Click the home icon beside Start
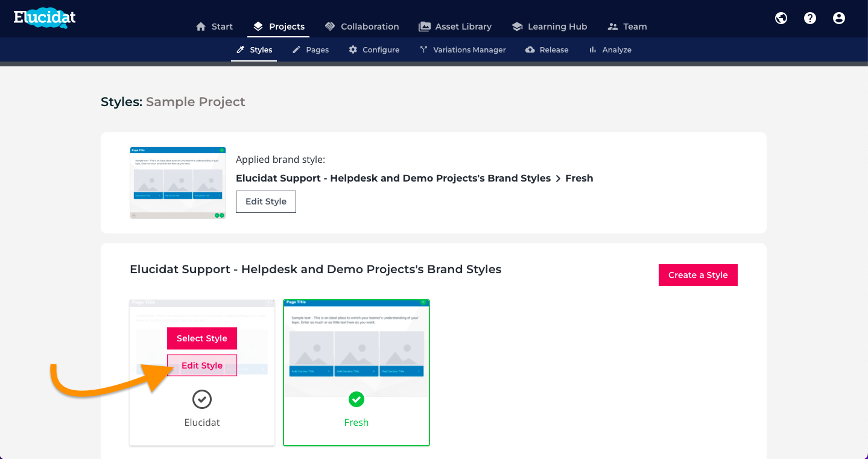 point(201,27)
